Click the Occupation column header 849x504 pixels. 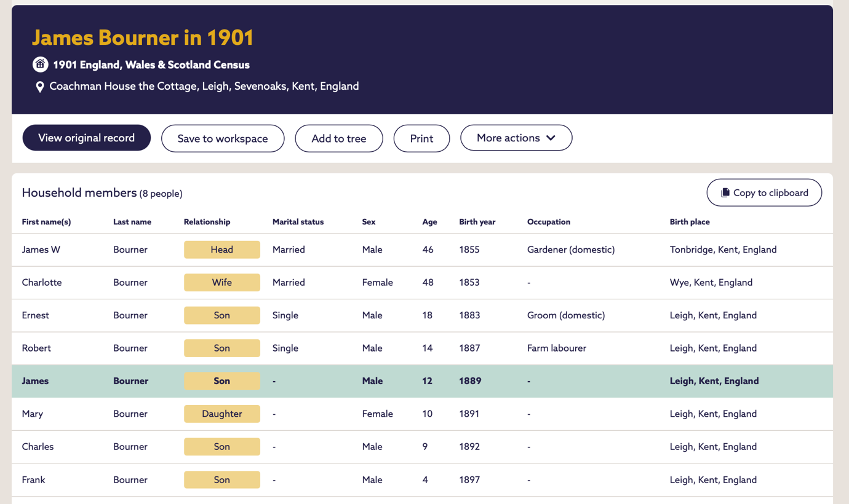coord(549,222)
